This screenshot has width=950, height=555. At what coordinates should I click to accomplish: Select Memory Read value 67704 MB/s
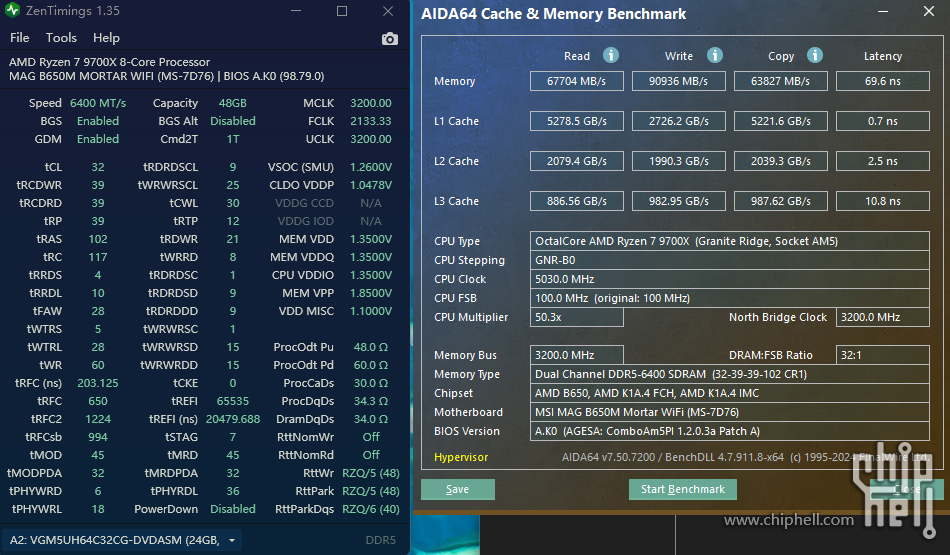pos(577,81)
